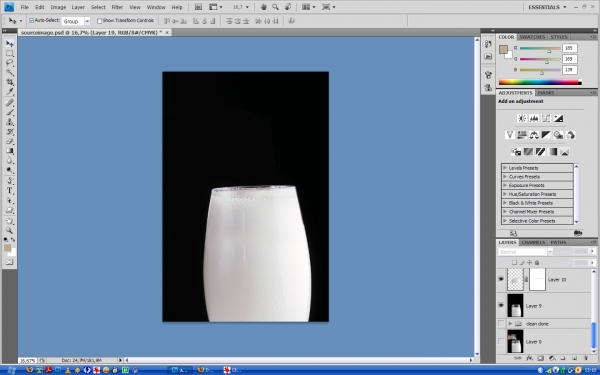The width and height of the screenshot is (600, 375).
Task: Hide the top masked layer's eye icon
Action: pos(501,279)
